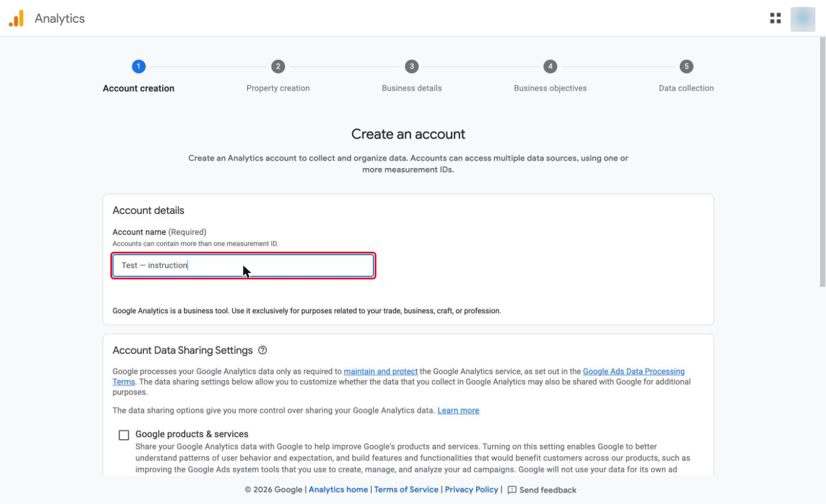Select step 3 Business details
The image size is (826, 504).
click(412, 67)
